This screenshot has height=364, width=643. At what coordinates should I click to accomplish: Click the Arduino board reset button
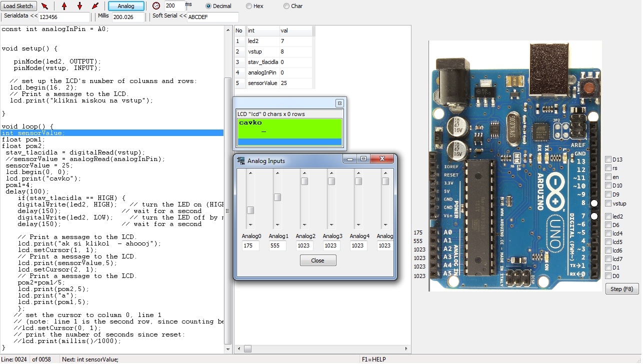tap(589, 88)
